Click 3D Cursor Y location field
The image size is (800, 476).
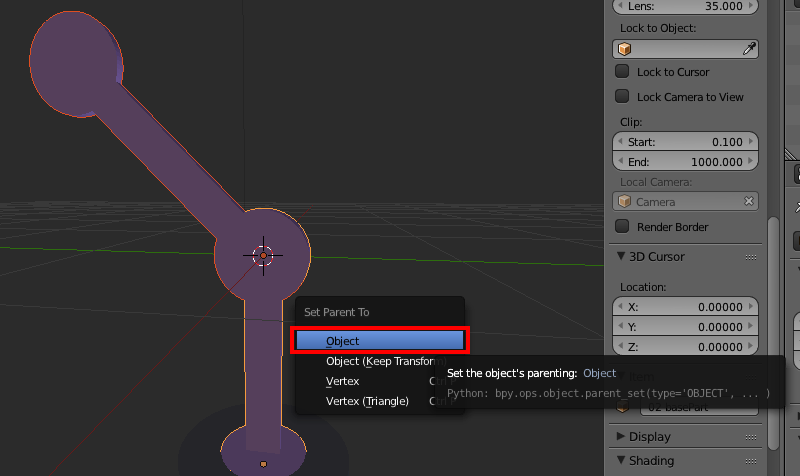(685, 327)
